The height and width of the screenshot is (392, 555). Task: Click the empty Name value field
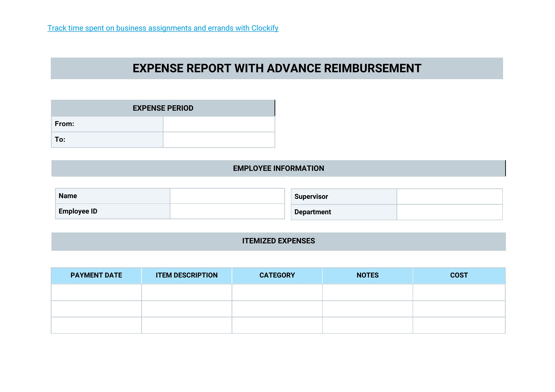click(227, 196)
